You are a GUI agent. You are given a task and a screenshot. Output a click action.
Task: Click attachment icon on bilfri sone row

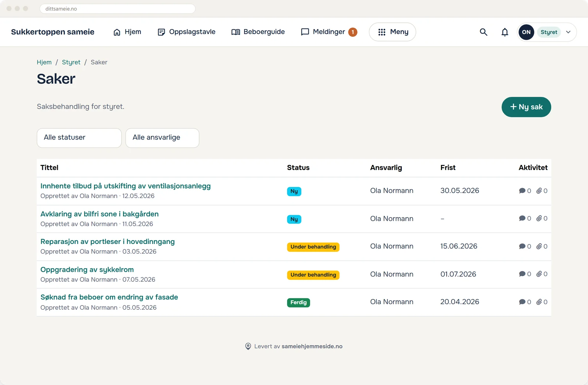539,218
